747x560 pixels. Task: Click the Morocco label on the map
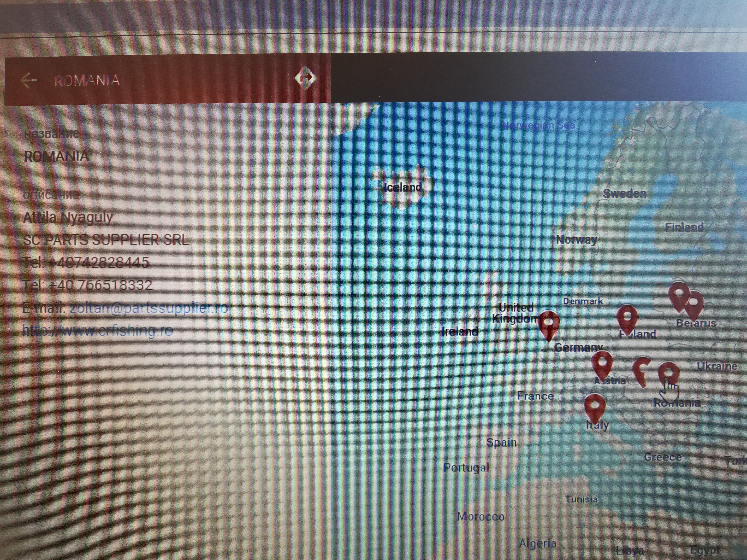point(481,516)
